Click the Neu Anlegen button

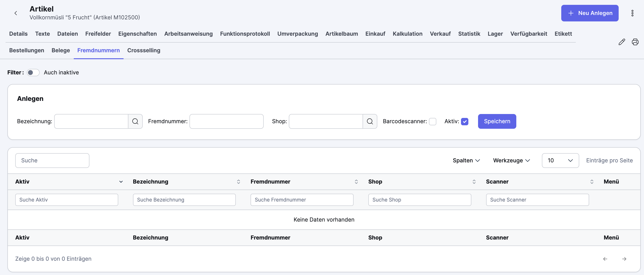(x=590, y=13)
